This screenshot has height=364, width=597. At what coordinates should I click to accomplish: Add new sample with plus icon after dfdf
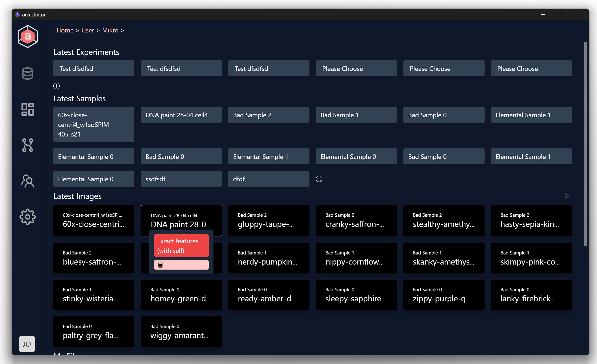point(319,179)
